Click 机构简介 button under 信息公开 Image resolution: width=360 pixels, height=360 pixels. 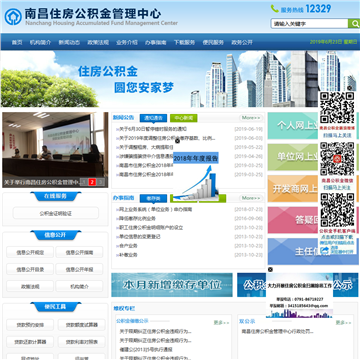(x=79, y=286)
